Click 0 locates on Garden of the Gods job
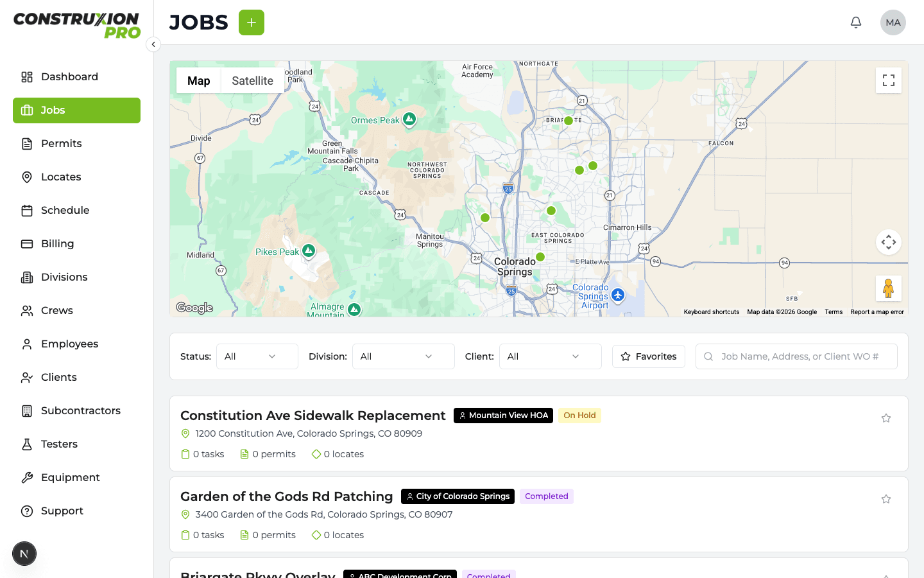The image size is (924, 578). [338, 535]
